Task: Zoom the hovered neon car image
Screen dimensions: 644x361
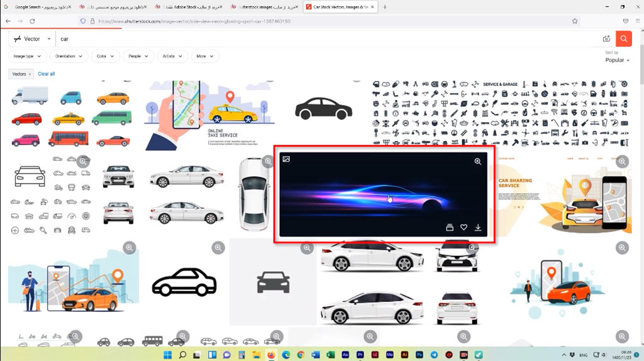Action: pos(478,162)
